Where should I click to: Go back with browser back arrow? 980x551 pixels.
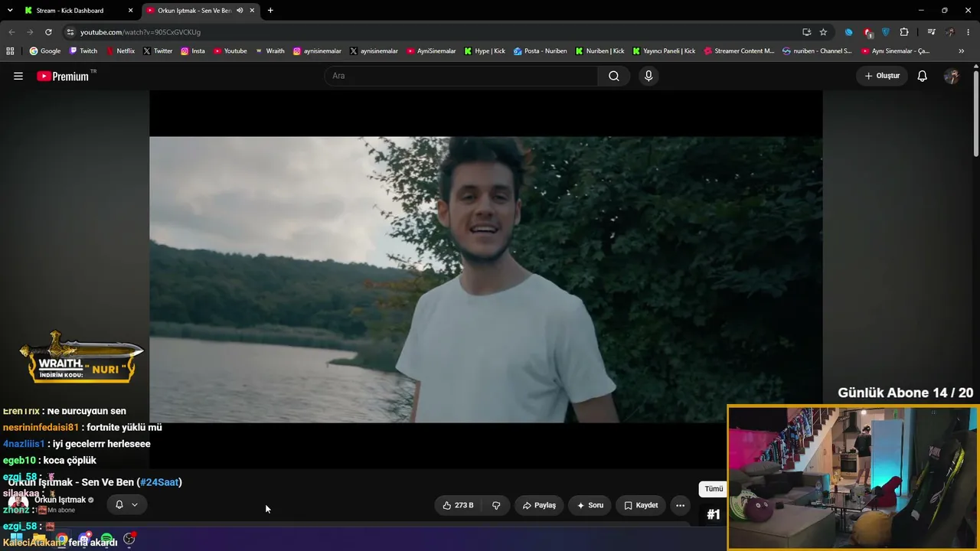pos(11,32)
